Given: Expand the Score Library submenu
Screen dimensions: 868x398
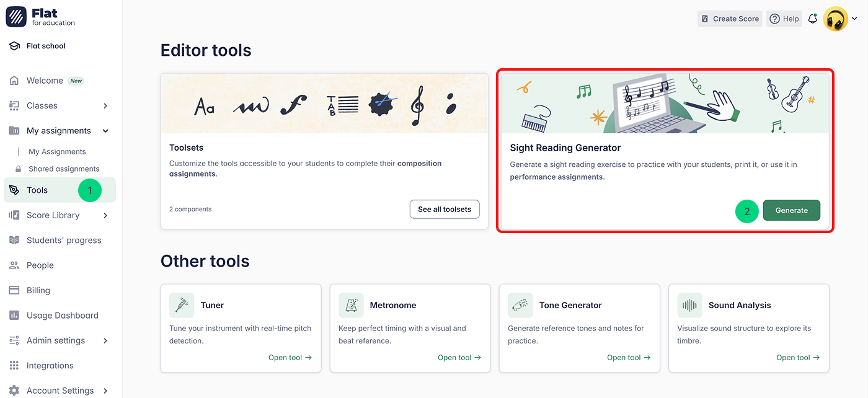Looking at the screenshot, I should coord(105,216).
